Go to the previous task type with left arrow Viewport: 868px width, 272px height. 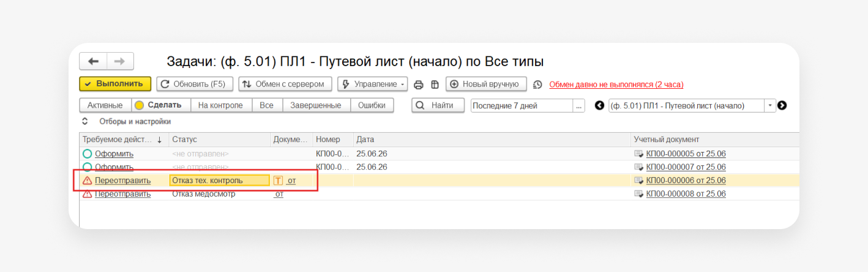(599, 105)
